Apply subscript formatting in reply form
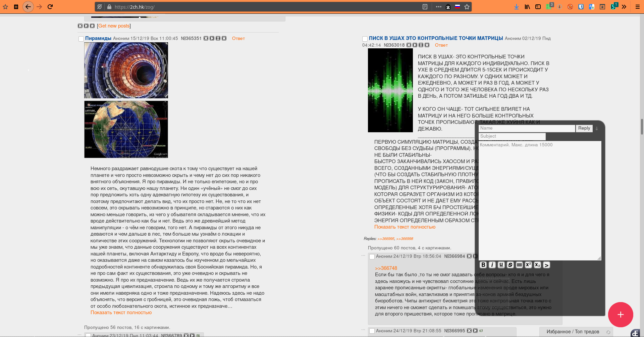The width and height of the screenshot is (644, 337). [538, 265]
